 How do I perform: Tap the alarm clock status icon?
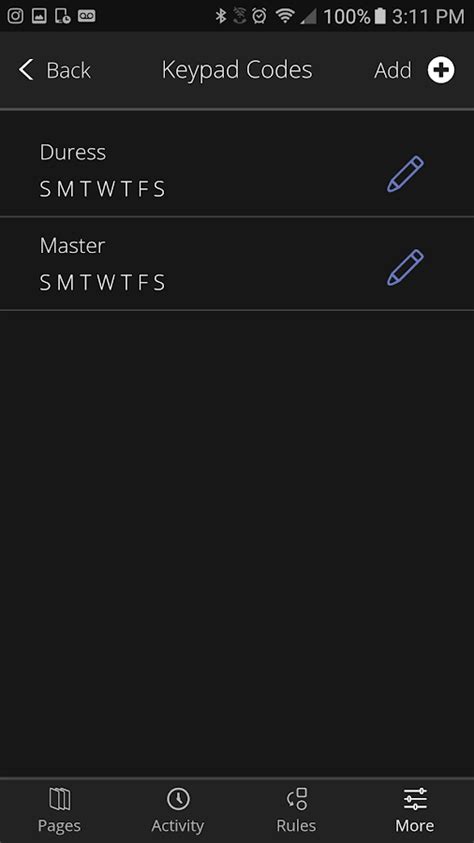pyautogui.click(x=260, y=16)
